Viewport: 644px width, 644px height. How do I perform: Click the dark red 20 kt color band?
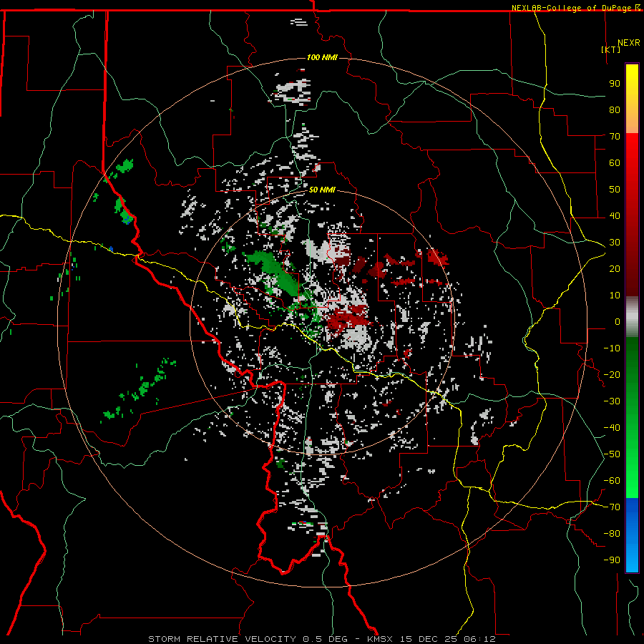[632, 269]
